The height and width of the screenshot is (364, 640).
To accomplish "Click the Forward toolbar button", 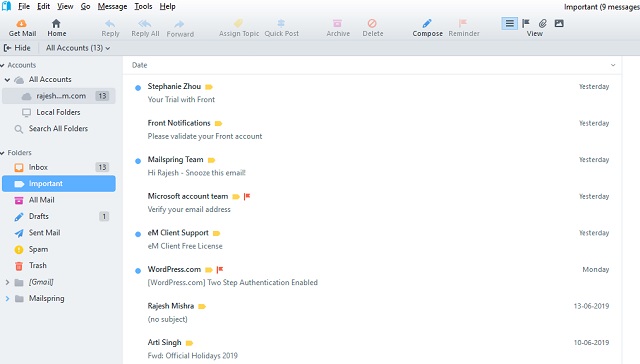I will (x=180, y=28).
